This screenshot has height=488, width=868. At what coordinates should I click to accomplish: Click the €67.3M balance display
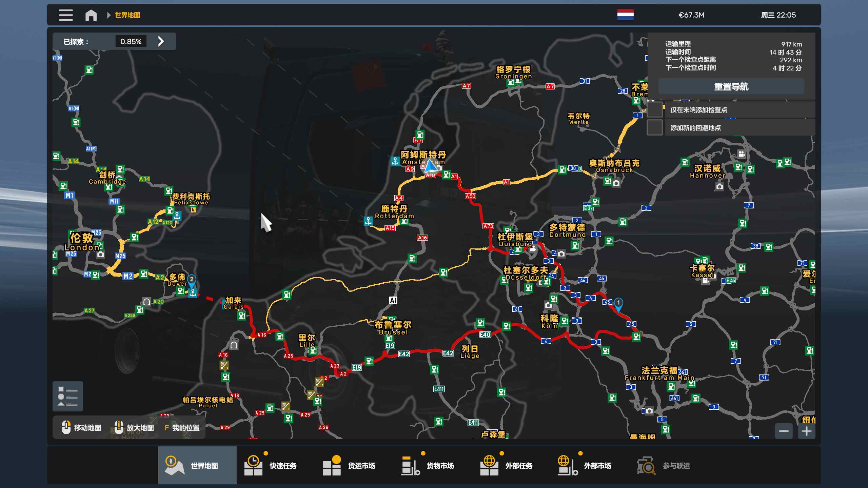click(691, 15)
